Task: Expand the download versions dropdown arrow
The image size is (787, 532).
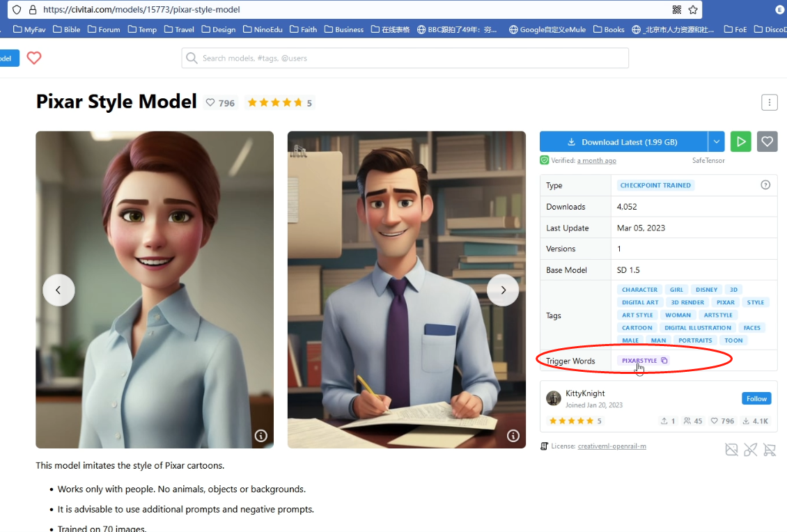Action: [x=716, y=141]
